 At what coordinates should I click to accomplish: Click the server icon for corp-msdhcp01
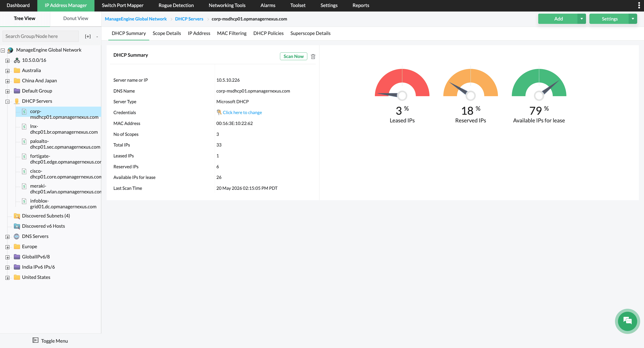24,112
